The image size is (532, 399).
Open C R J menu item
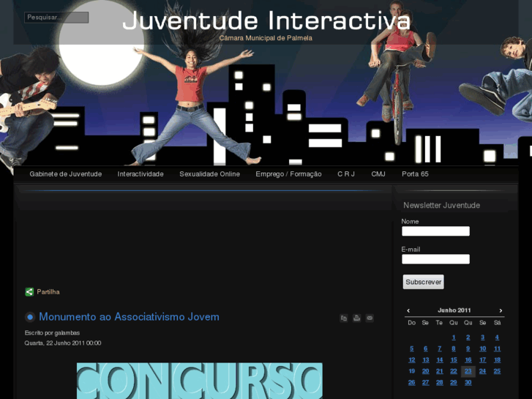tap(346, 174)
